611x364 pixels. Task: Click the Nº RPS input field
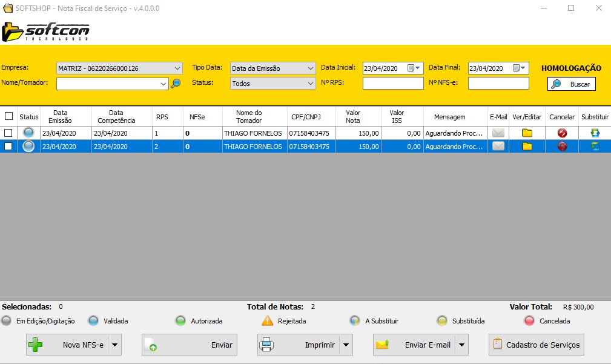[393, 84]
